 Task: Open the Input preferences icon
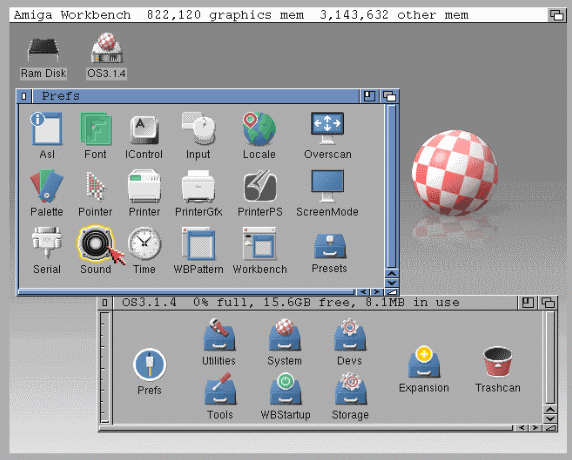198,128
